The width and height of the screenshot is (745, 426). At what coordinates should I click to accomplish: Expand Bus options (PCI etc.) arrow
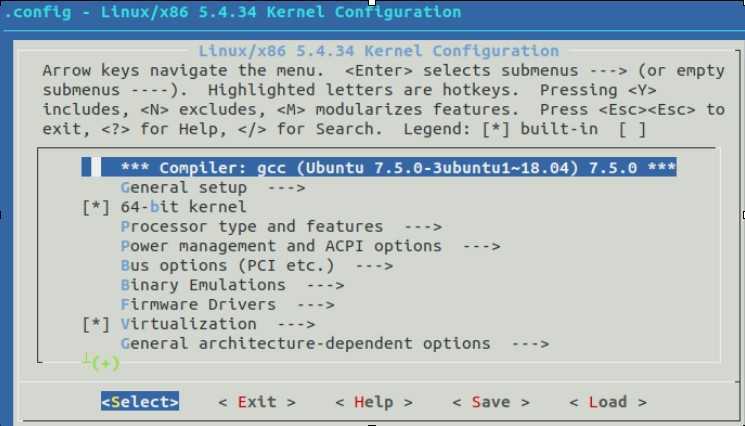pos(374,266)
